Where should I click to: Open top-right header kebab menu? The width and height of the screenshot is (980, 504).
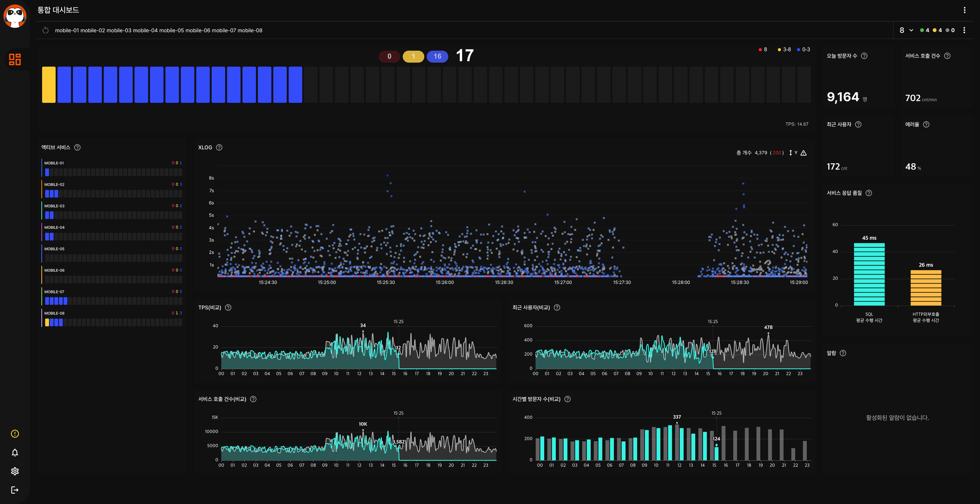(x=964, y=10)
